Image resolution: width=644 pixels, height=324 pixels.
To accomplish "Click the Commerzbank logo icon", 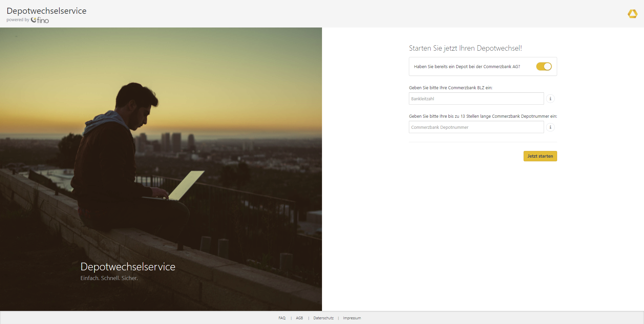I will pyautogui.click(x=632, y=14).
